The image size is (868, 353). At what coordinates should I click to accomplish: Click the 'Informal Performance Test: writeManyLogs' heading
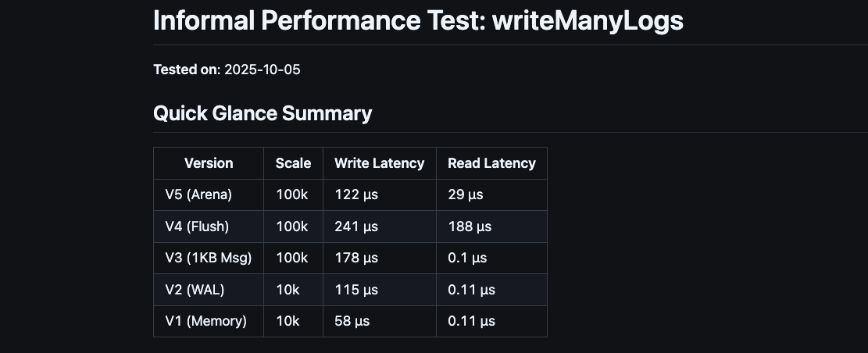tap(418, 21)
